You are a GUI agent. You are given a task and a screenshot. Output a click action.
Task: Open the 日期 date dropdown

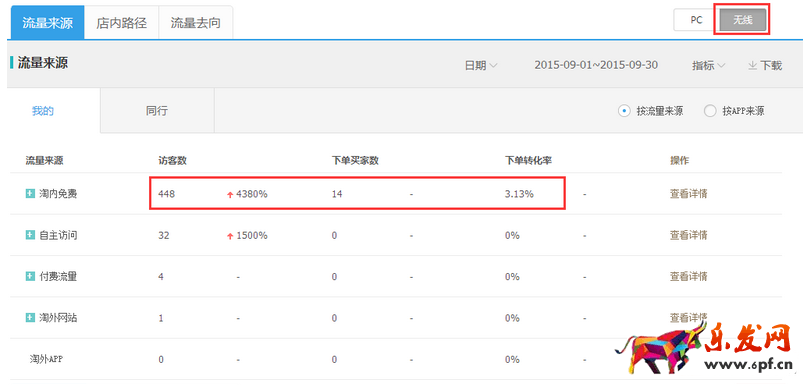pos(481,66)
